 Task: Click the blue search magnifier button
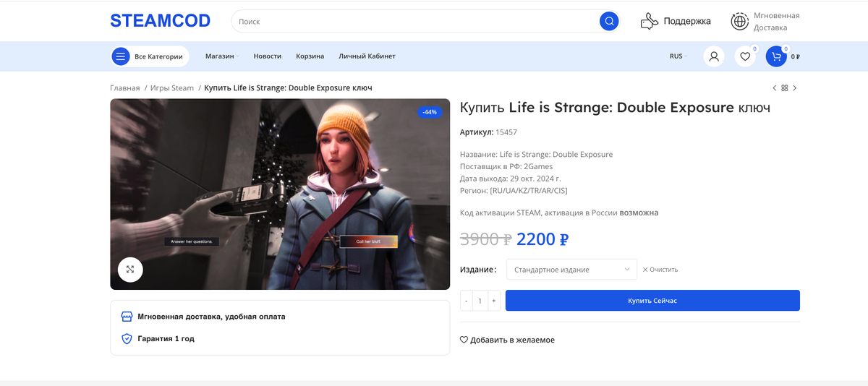(609, 21)
